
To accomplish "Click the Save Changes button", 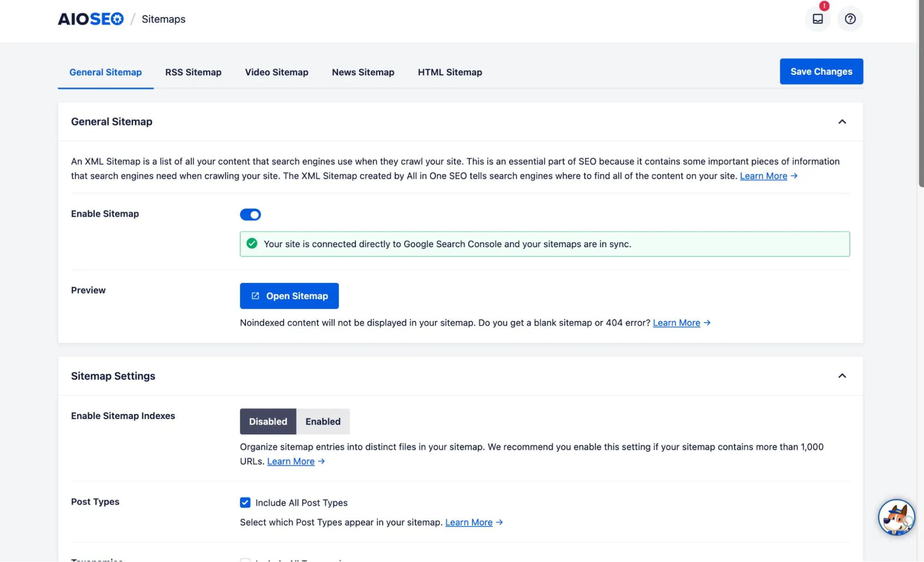I will [x=821, y=71].
